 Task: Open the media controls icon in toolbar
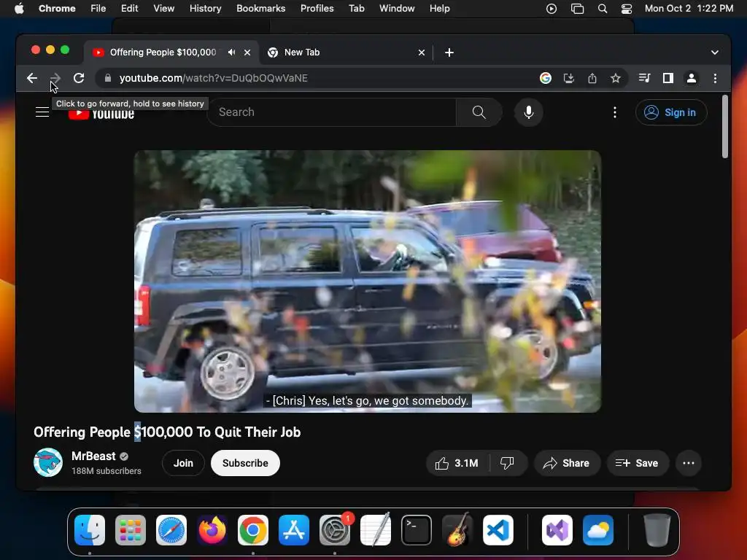[x=645, y=78]
